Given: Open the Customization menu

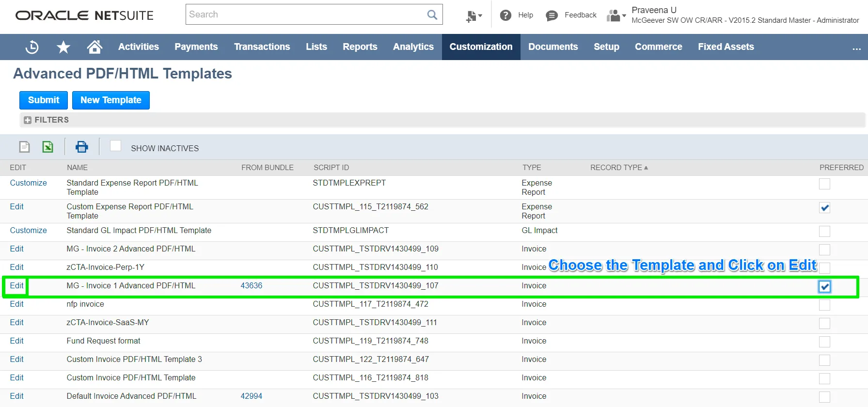Looking at the screenshot, I should tap(481, 47).
